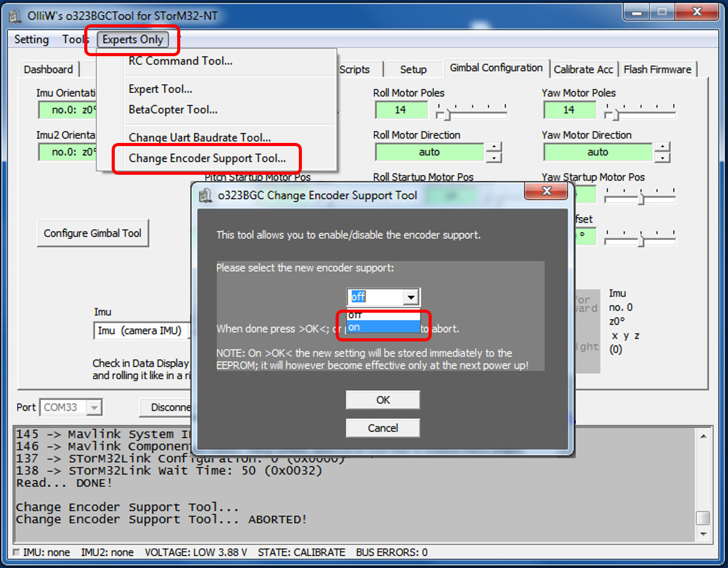Select 'on' in encoder support list
Image resolution: width=728 pixels, height=568 pixels.
382,327
